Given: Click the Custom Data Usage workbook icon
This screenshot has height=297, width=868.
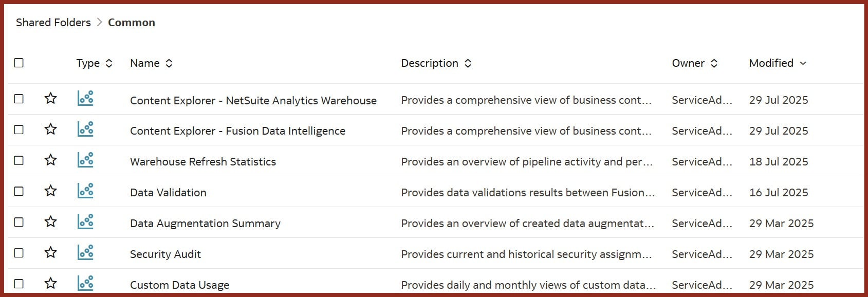Looking at the screenshot, I should (x=85, y=283).
